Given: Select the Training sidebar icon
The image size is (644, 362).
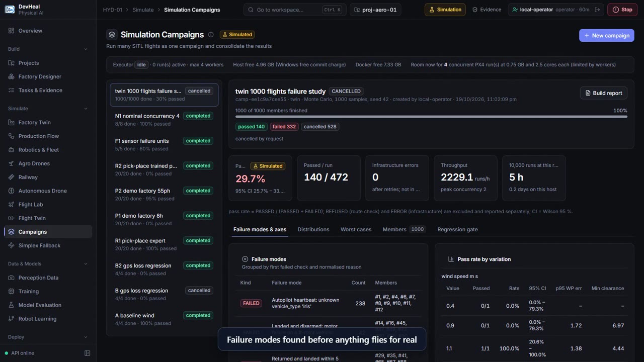Looking at the screenshot, I should 11,291.
